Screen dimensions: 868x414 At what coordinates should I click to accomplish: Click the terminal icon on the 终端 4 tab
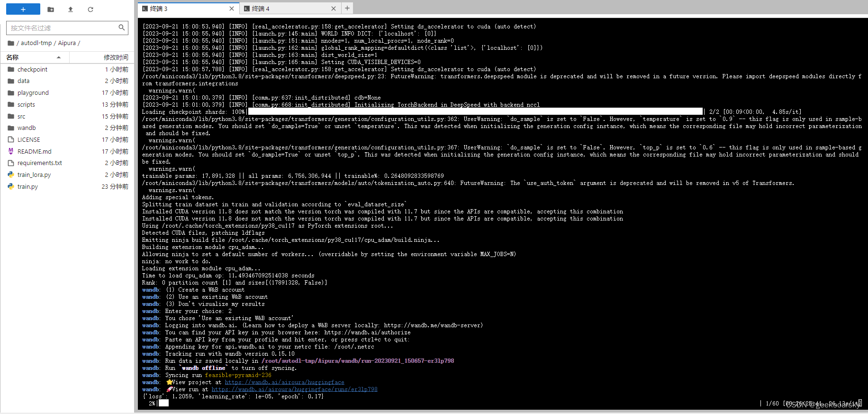[x=247, y=9]
